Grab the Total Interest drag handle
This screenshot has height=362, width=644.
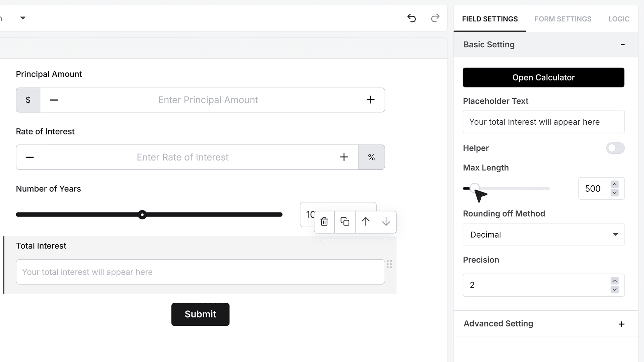point(389,264)
